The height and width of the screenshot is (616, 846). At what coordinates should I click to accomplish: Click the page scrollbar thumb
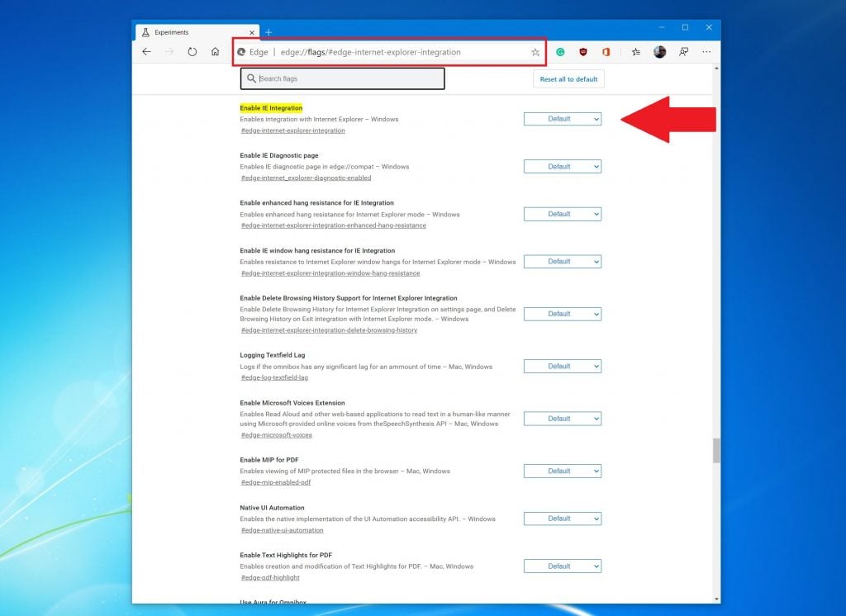click(x=716, y=450)
